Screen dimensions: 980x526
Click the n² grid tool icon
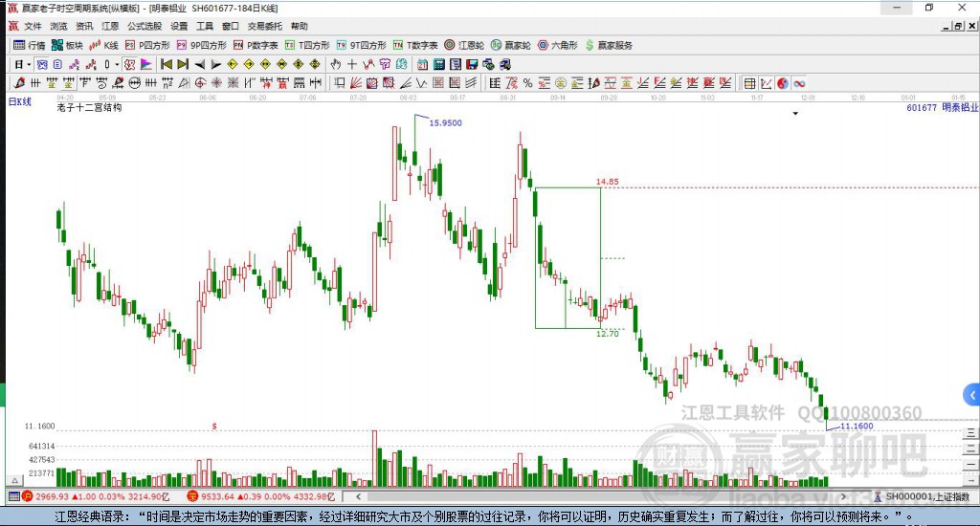pyautogui.click(x=167, y=83)
